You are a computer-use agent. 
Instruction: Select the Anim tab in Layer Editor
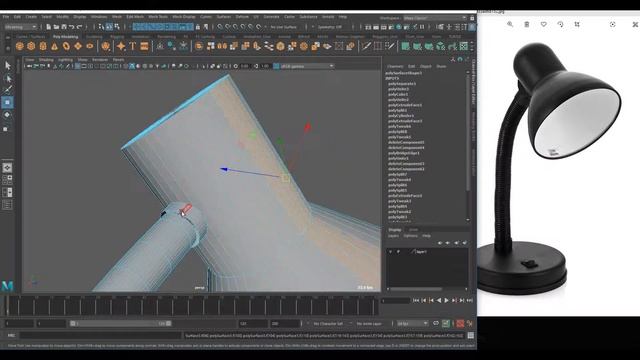[x=413, y=230]
